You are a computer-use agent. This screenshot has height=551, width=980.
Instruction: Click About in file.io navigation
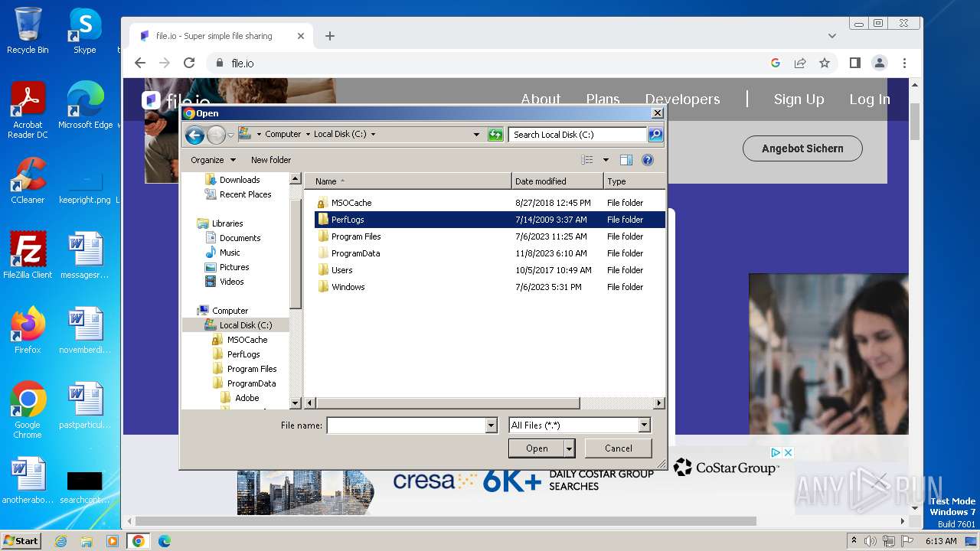pos(541,99)
